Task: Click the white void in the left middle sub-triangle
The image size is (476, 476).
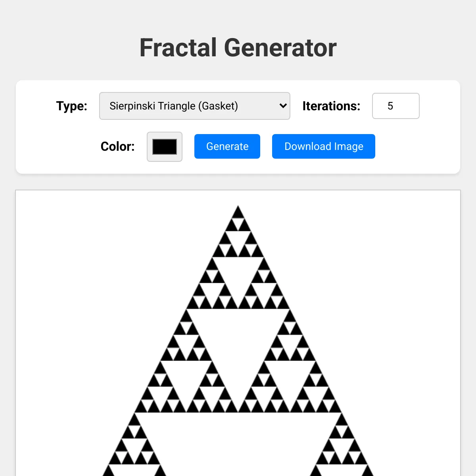Action: click(x=186, y=377)
